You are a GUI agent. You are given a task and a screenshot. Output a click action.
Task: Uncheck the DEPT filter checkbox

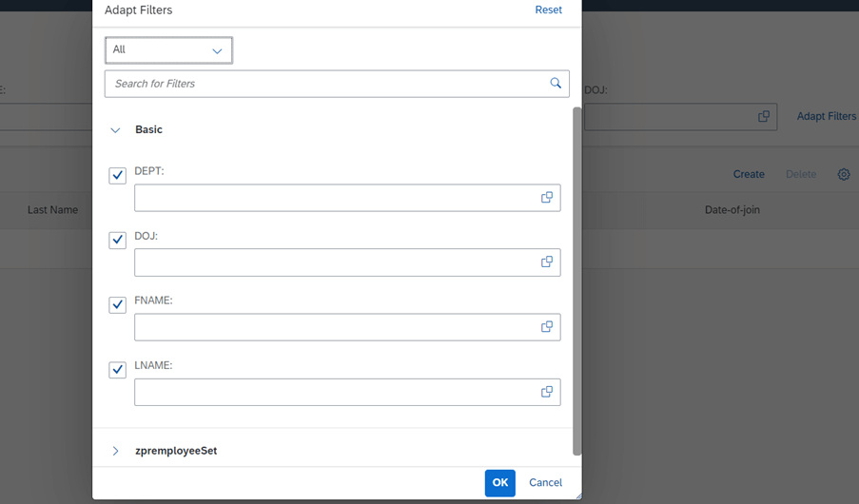117,175
